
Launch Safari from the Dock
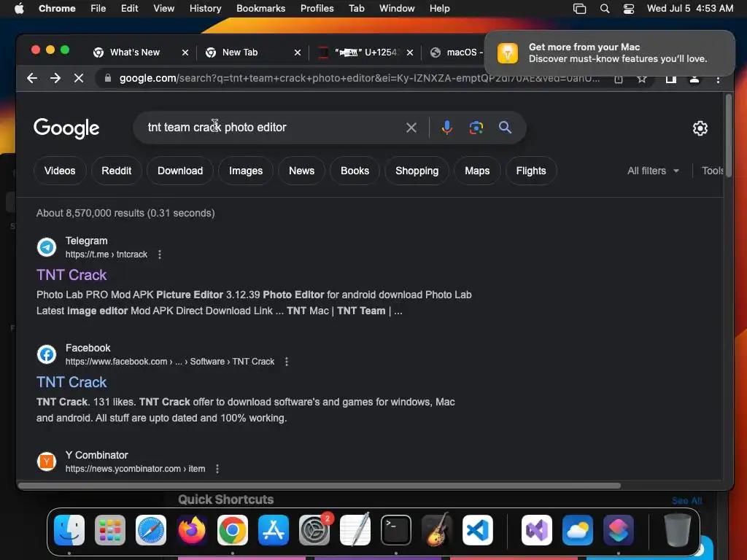pos(151,530)
